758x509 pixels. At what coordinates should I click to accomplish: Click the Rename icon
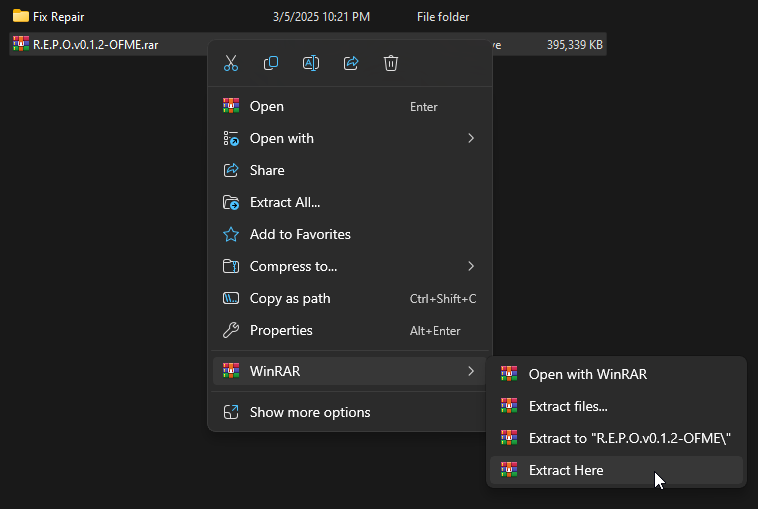tap(311, 63)
